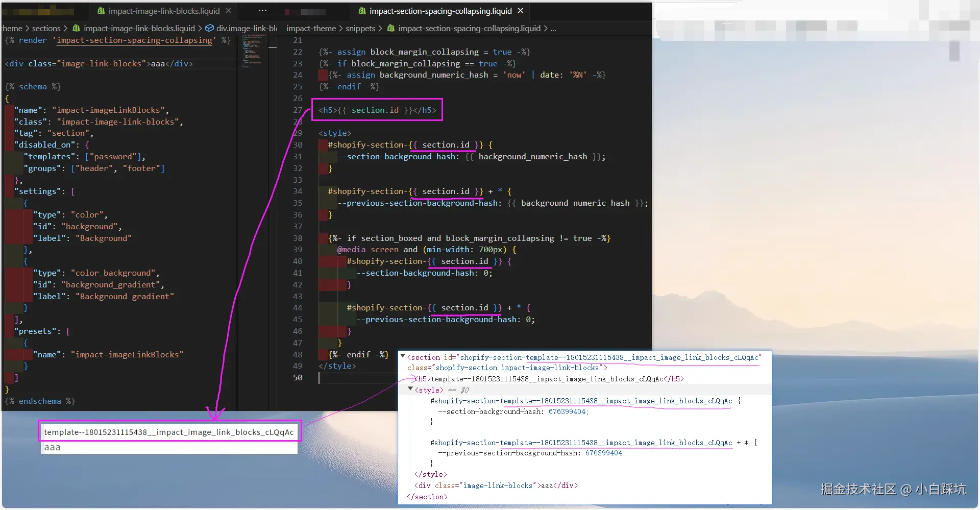Viewport: 980px width, 510px height.
Task: Click '--section-background-hash: 676399404' in DevTools
Action: point(513,411)
